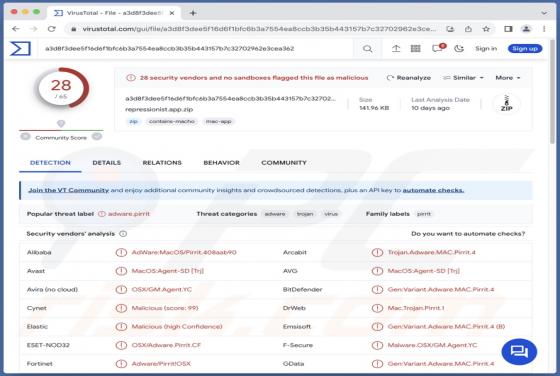
Task: Click the alert icon in the malicious banner
Action: pos(131,77)
